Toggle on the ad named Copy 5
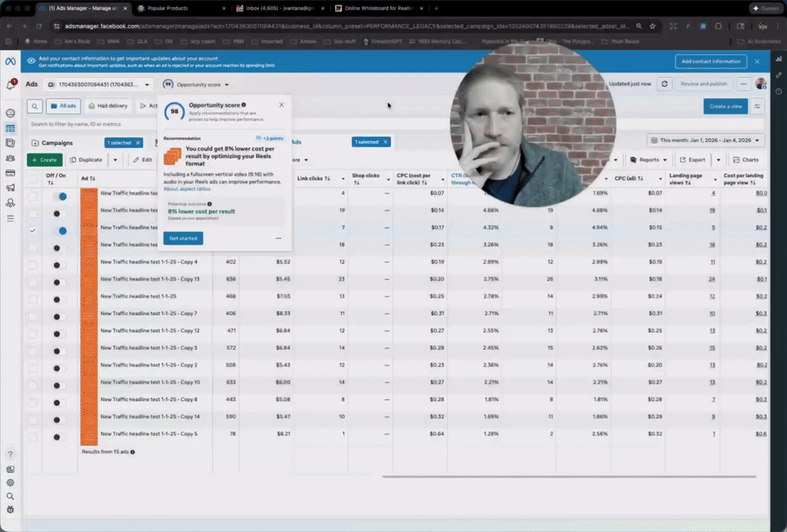 [59, 437]
